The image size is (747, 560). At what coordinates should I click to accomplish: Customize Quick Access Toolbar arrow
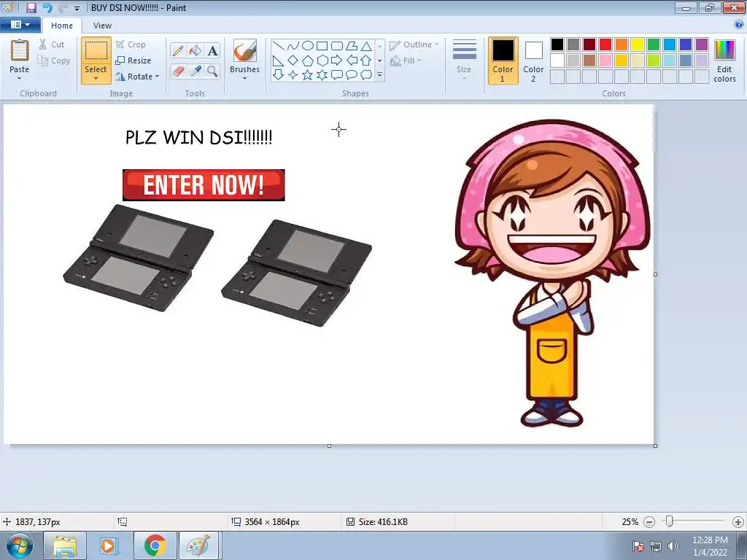tap(77, 8)
